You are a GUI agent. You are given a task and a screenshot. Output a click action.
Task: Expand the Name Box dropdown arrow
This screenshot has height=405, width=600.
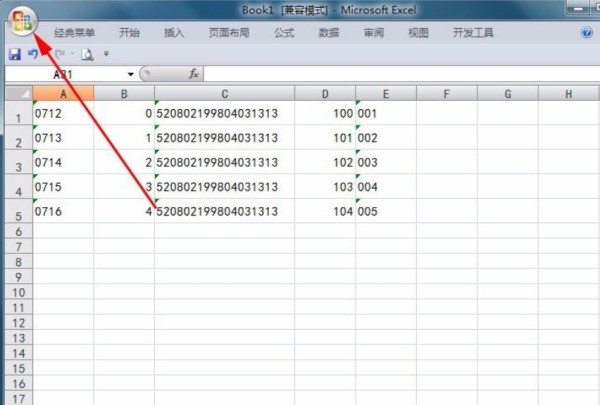coord(131,74)
